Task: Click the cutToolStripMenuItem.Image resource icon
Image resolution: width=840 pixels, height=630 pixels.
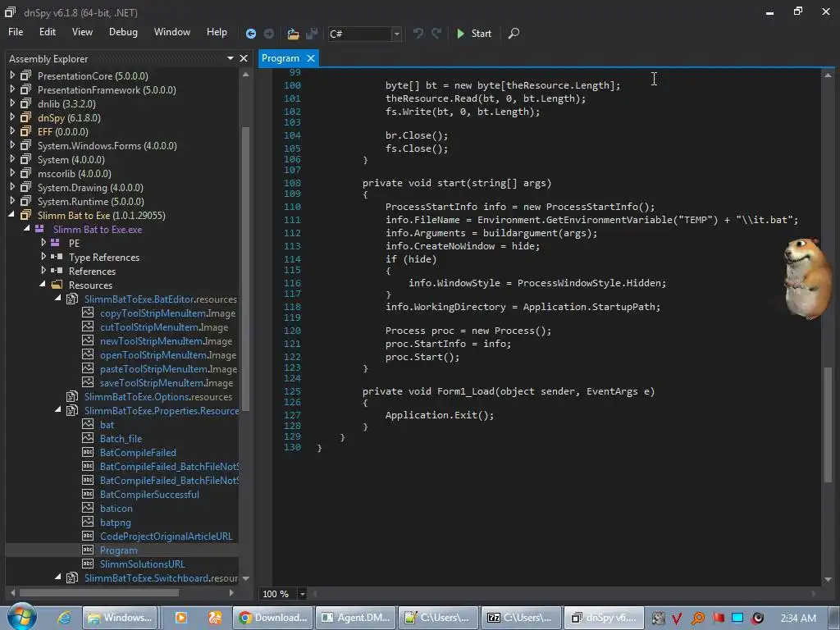Action: (x=88, y=326)
